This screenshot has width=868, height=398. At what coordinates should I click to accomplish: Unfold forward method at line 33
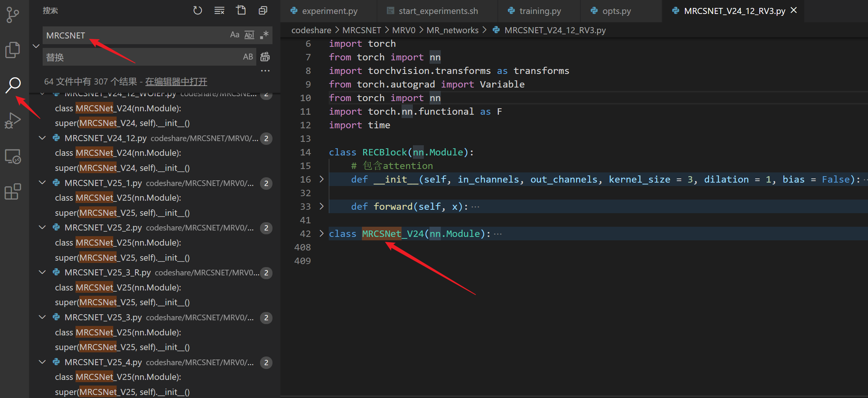(x=322, y=206)
